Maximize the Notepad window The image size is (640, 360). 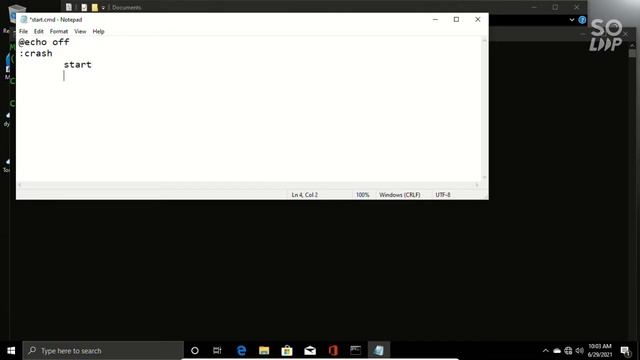coord(456,20)
